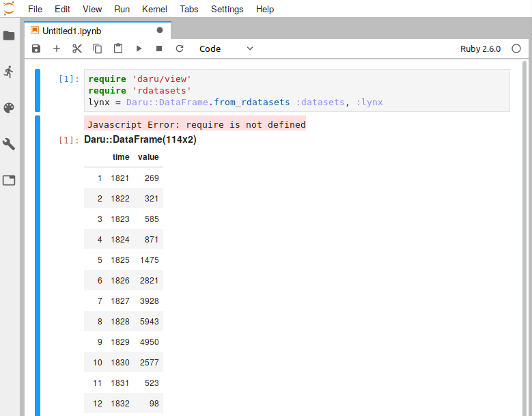532x416 pixels.
Task: Select the Untitled1.ipynb tab
Action: click(72, 31)
